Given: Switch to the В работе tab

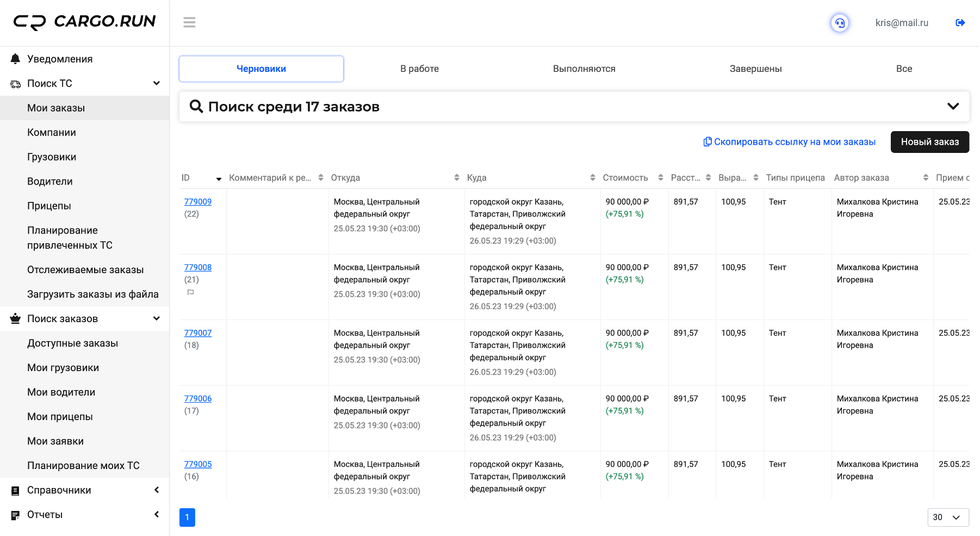Looking at the screenshot, I should (x=419, y=69).
